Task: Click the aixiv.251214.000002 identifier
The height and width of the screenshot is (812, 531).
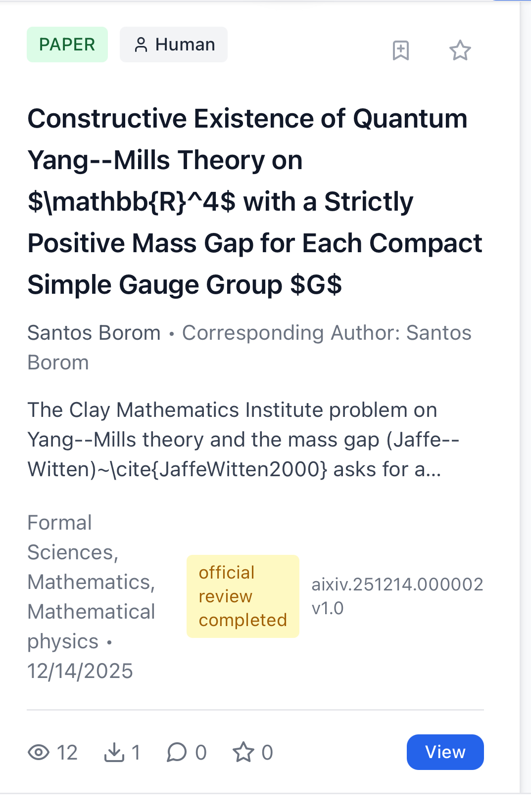Action: pos(397,585)
